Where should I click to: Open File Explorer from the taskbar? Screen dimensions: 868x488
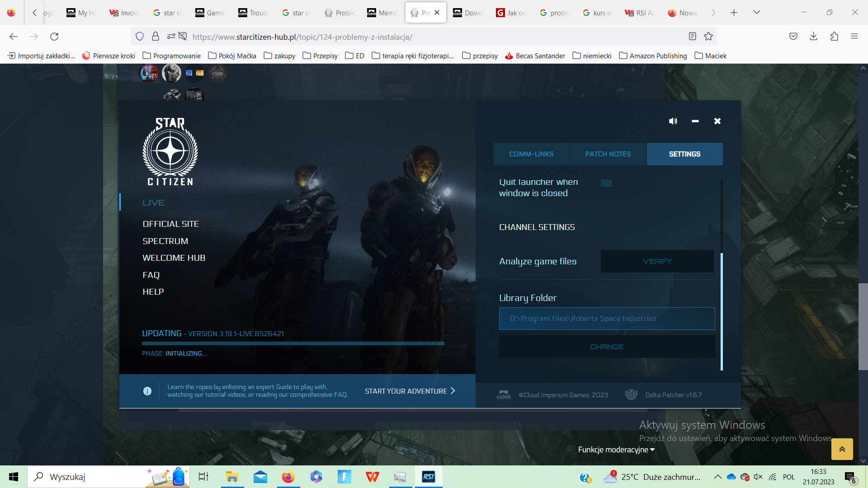tap(232, 477)
